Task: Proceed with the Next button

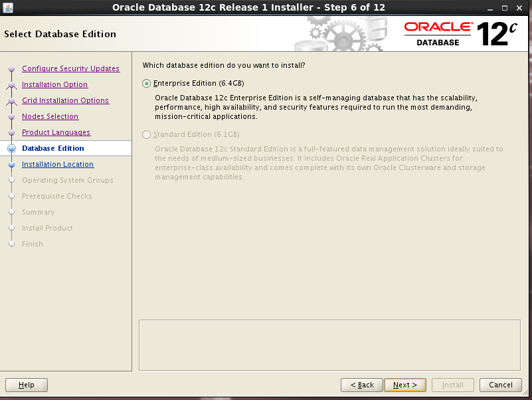Action: pyautogui.click(x=405, y=385)
